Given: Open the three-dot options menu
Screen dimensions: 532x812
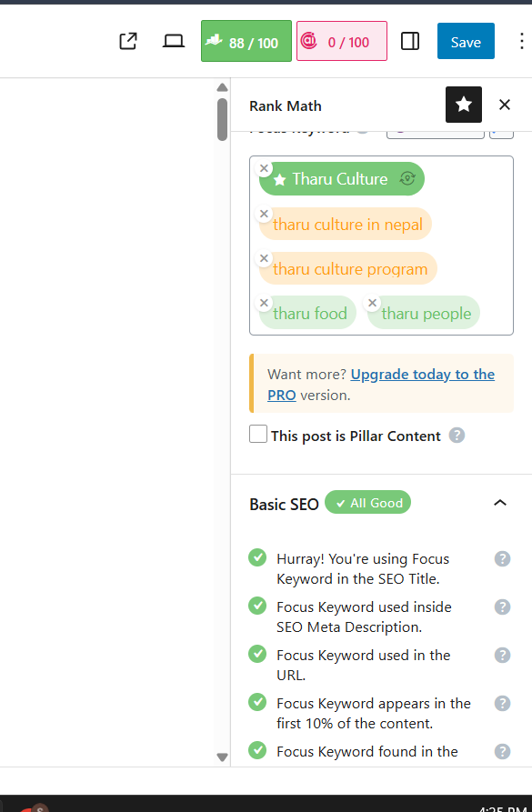Looking at the screenshot, I should coord(521,41).
